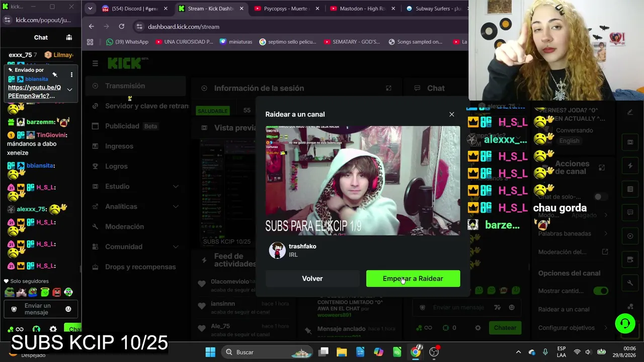Open the septimo sello bookmark
Image resolution: width=644 pixels, height=362 pixels.
coord(288,42)
